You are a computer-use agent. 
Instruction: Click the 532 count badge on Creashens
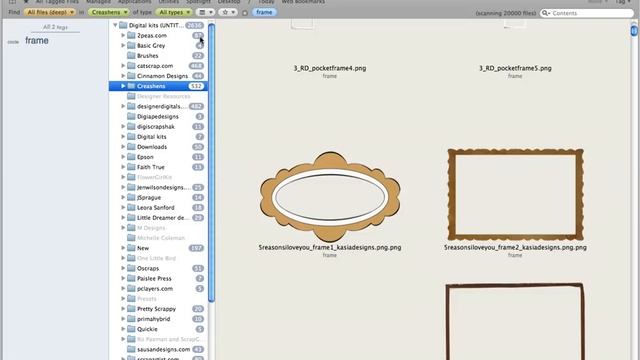tap(196, 86)
